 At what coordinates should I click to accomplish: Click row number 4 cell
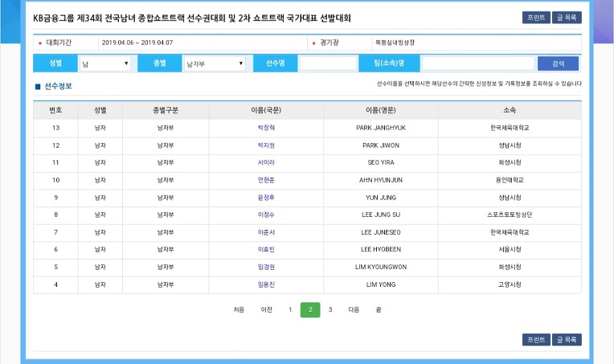(55, 284)
